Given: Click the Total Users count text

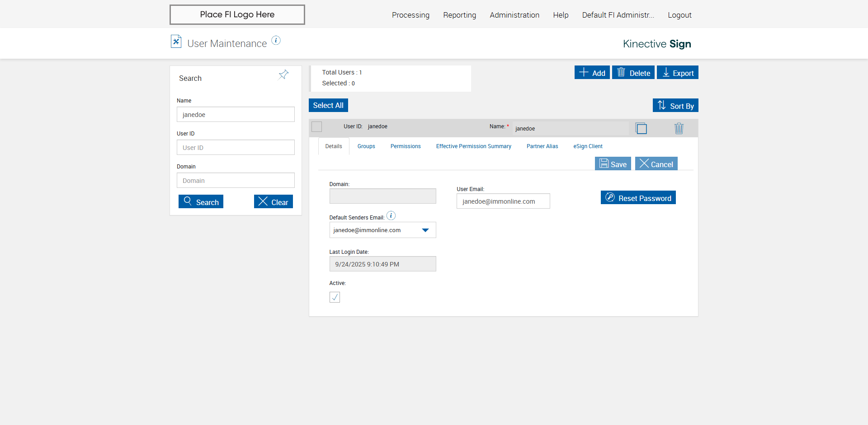Looking at the screenshot, I should click(342, 72).
